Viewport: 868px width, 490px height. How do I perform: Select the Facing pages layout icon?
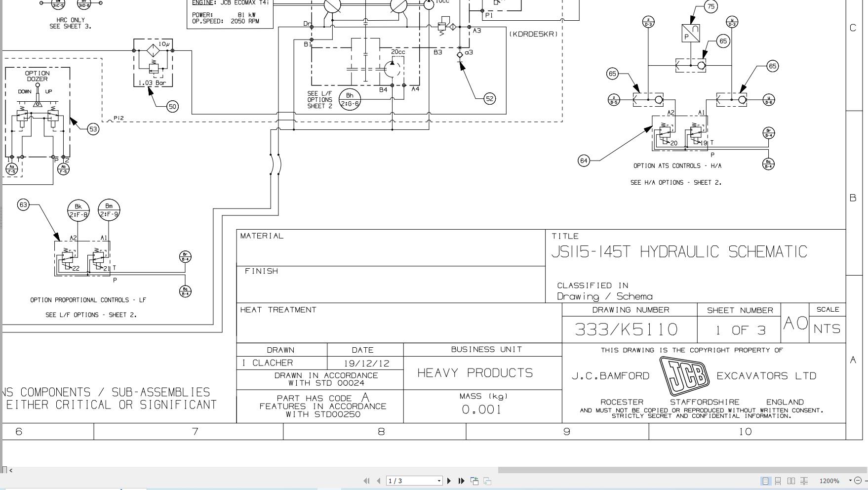(791, 481)
